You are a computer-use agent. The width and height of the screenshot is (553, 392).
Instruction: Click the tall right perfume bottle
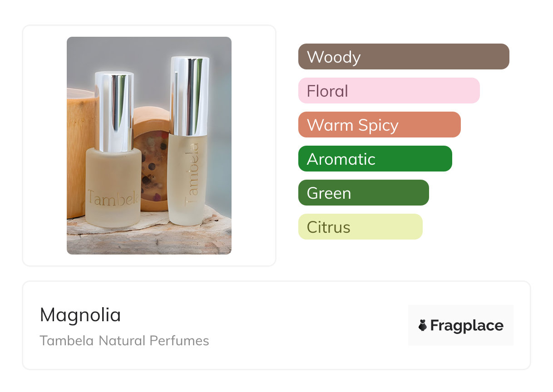[187, 181]
